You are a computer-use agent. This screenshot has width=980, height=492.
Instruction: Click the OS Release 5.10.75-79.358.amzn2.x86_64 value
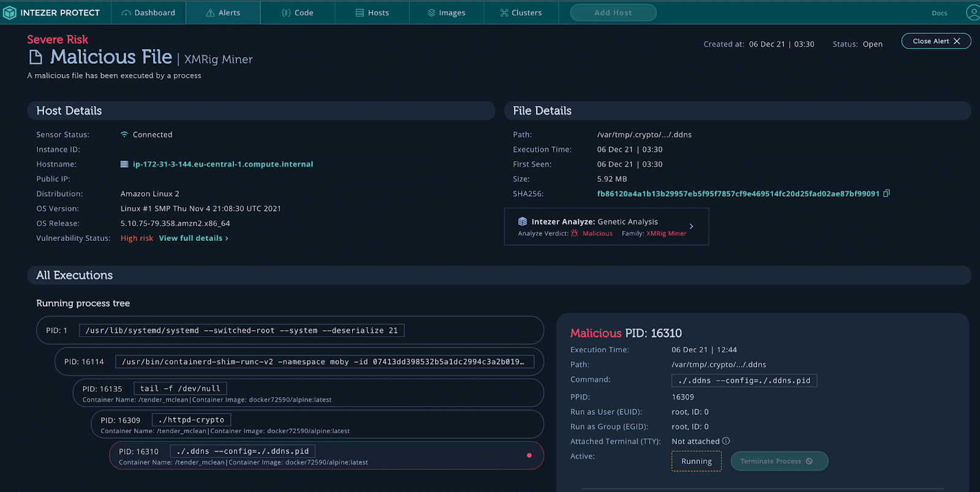coord(175,224)
